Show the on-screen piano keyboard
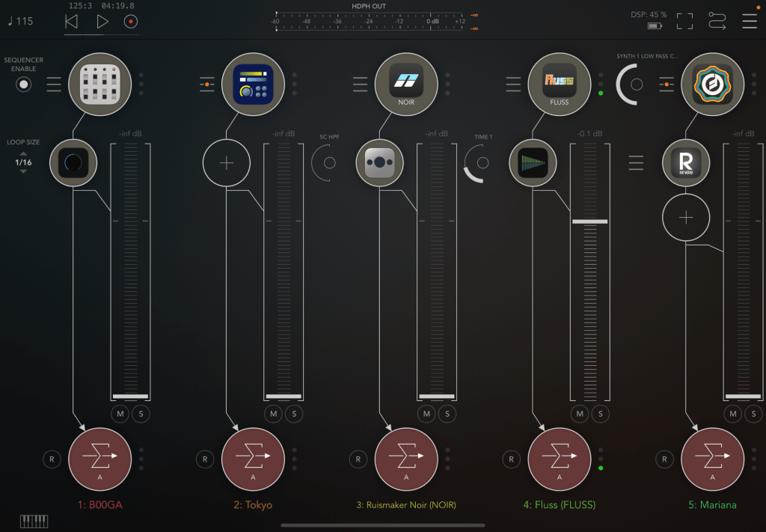Viewport: 766px width, 532px height. click(34, 521)
